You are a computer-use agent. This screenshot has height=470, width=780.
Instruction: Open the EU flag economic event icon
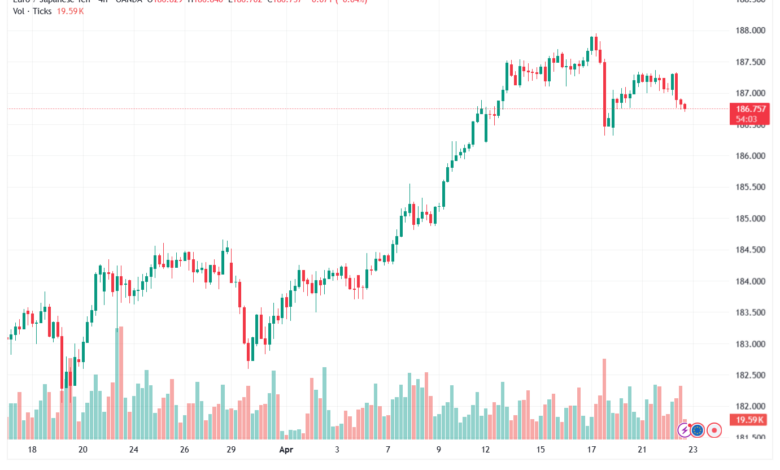pos(697,430)
